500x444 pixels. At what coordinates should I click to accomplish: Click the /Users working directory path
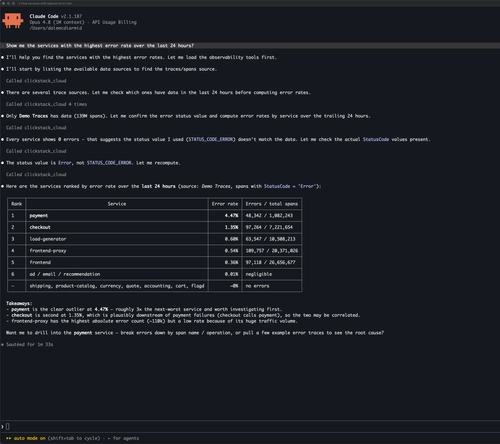tap(56, 28)
